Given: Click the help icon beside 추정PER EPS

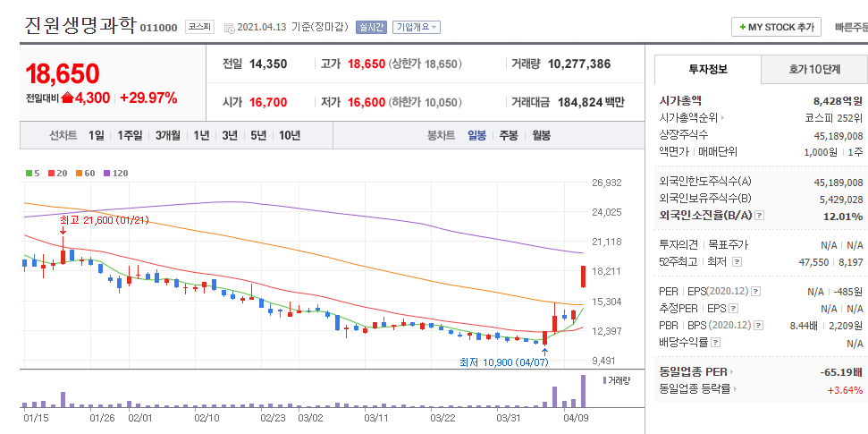Looking at the screenshot, I should point(734,308).
